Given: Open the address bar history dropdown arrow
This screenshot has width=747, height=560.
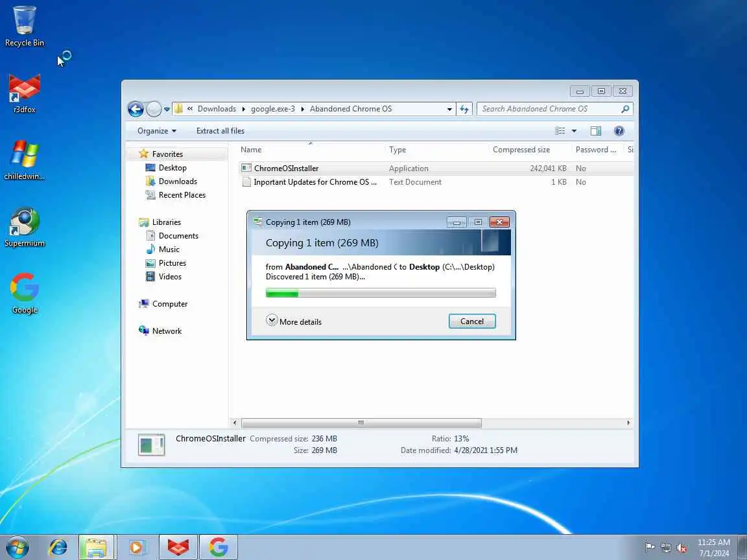Looking at the screenshot, I should click(x=449, y=109).
